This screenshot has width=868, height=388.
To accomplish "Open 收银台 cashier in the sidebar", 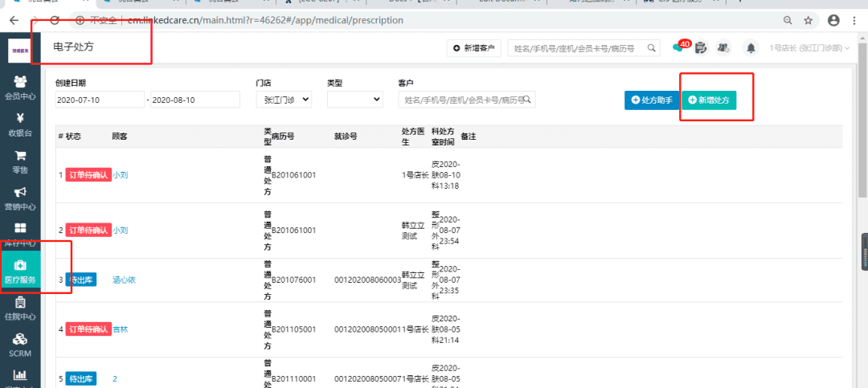I will point(20,125).
